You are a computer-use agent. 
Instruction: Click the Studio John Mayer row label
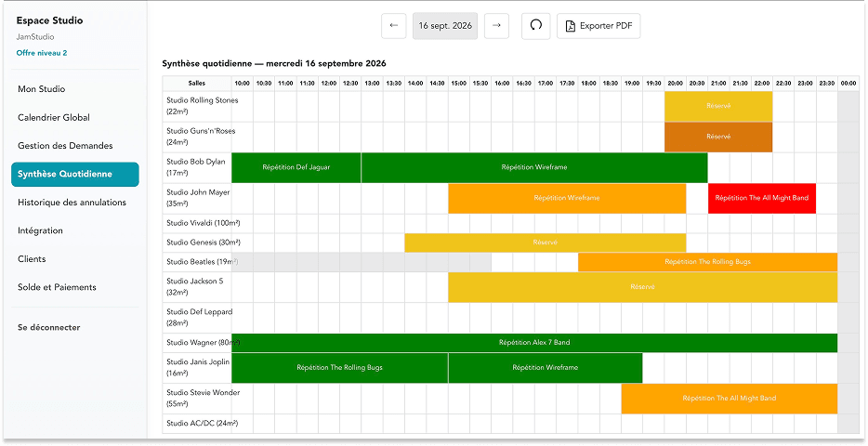(x=197, y=198)
